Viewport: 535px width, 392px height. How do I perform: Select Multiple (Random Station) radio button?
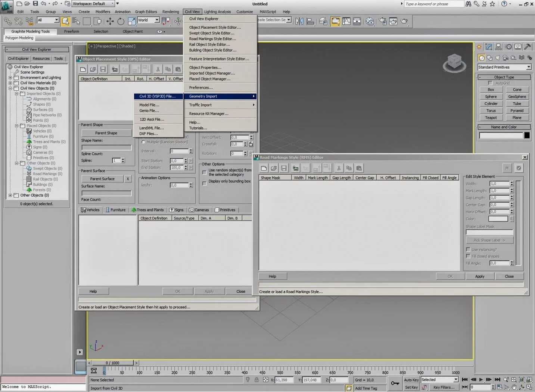tap(143, 142)
